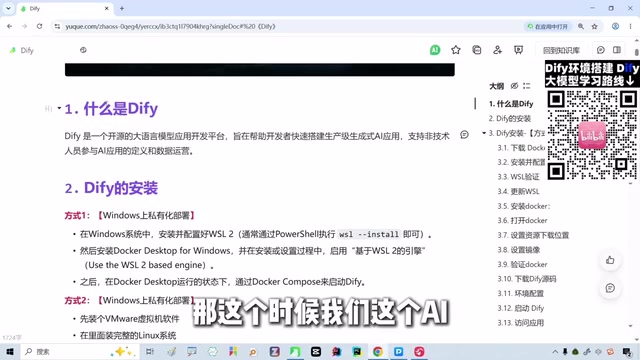
Task: Click the Dify logo in header
Action: tap(13, 50)
